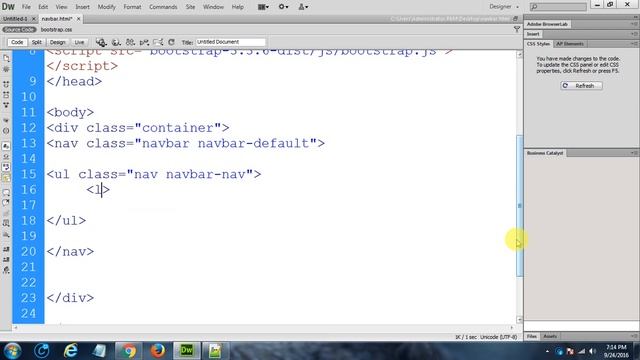
Task: Switch to the Untitled-1 document tab
Action: pyautogui.click(x=15, y=19)
